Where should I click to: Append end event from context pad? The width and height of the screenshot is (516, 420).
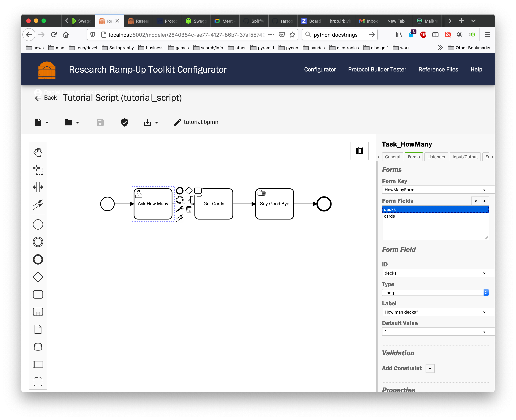[x=180, y=191]
